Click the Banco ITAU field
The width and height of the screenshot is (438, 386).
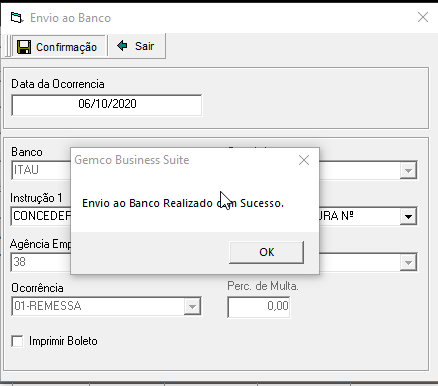click(x=41, y=170)
